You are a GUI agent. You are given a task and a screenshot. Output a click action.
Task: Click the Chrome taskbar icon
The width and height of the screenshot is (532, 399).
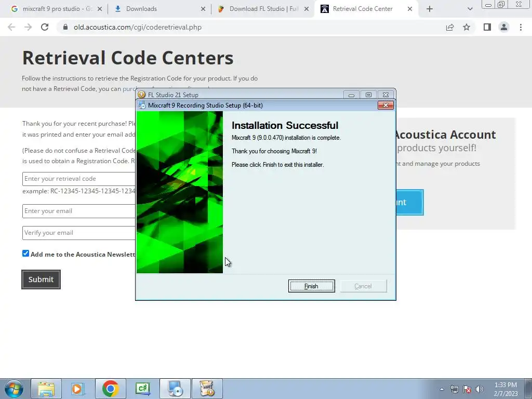[110, 389]
